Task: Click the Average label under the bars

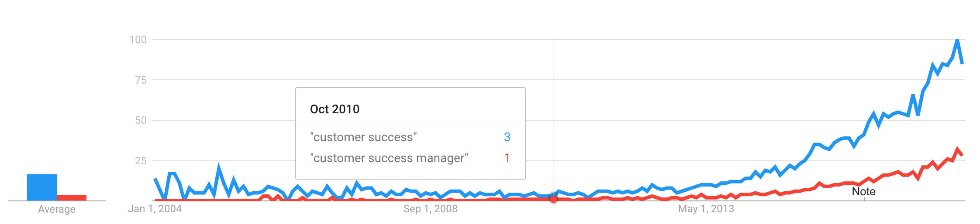Action: point(57,209)
